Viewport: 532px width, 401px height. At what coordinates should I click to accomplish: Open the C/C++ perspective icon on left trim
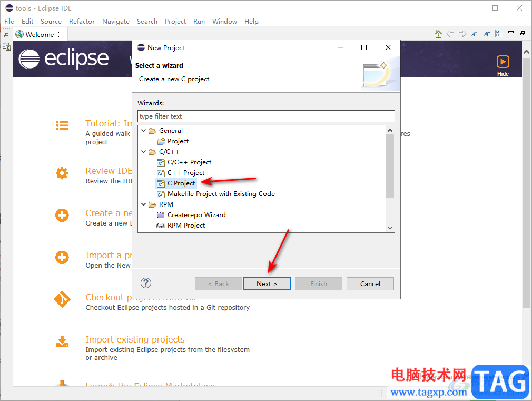point(6,46)
